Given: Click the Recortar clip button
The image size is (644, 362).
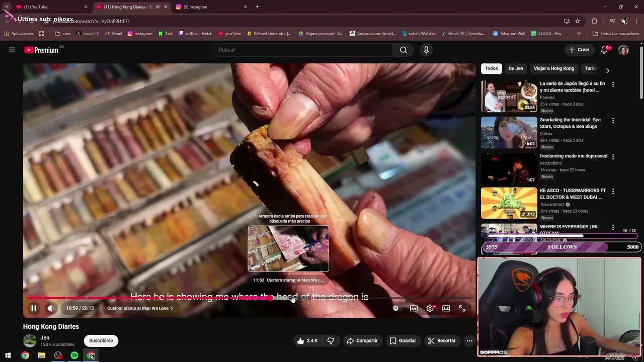Looking at the screenshot, I should coord(442,340).
